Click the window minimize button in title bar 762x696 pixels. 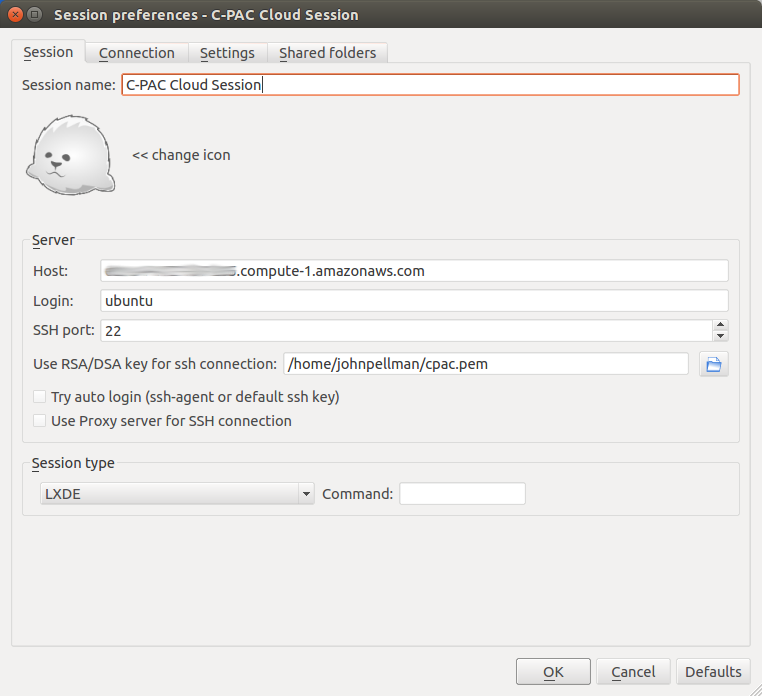(34, 15)
